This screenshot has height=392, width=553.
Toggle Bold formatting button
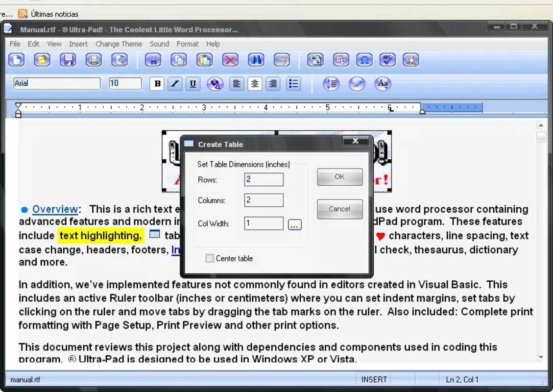click(x=157, y=84)
